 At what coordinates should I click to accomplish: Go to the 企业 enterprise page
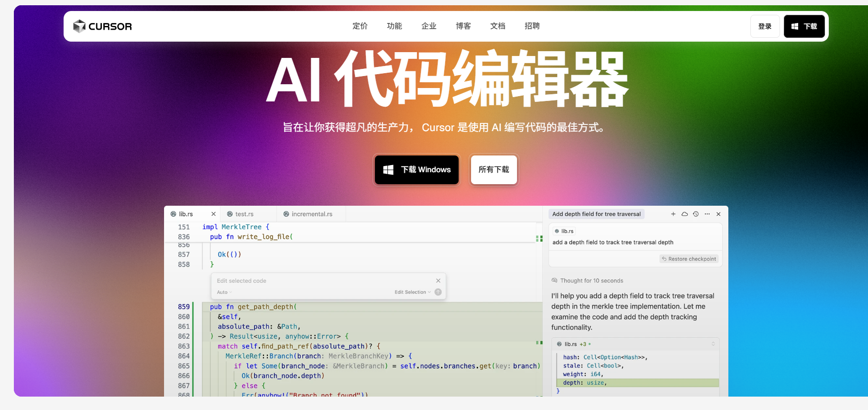pos(429,26)
